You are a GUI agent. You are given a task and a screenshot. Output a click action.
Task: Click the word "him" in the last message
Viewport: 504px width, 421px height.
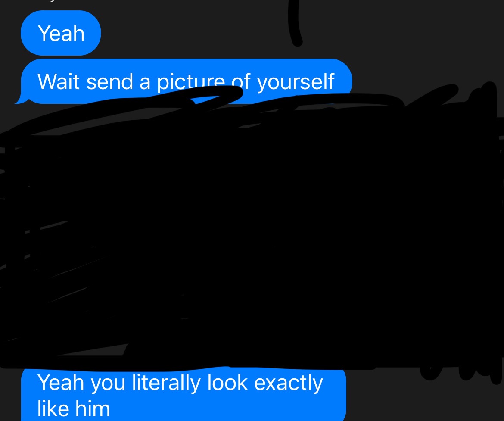93,409
